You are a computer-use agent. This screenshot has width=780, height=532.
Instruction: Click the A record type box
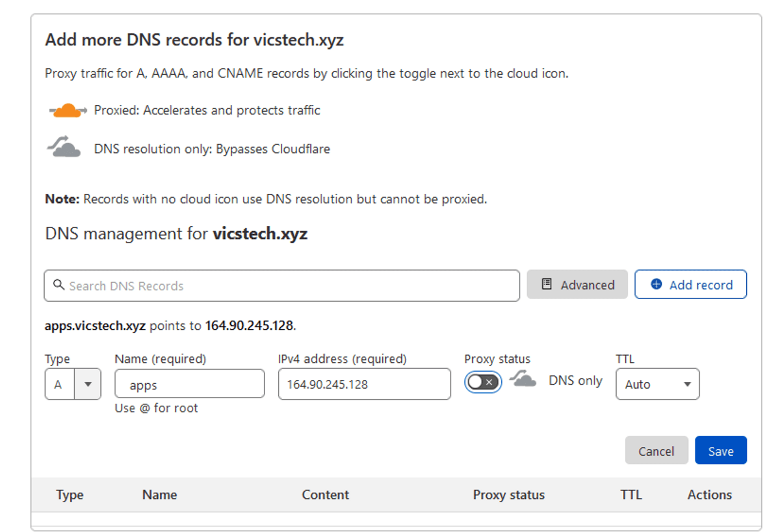point(59,384)
